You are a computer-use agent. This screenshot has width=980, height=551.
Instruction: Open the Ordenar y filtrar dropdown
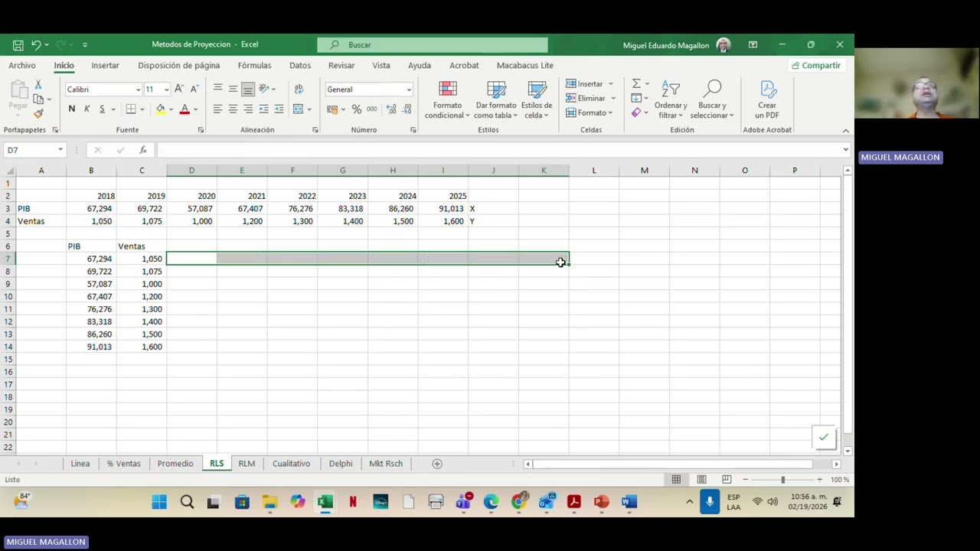(x=670, y=100)
